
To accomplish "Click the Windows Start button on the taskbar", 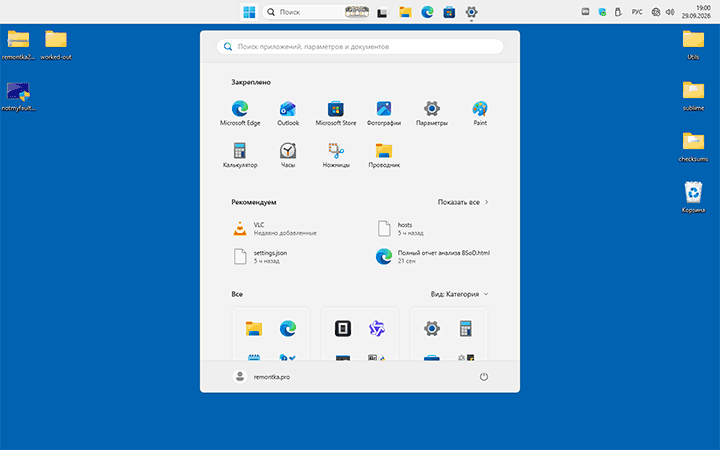I will pos(249,12).
